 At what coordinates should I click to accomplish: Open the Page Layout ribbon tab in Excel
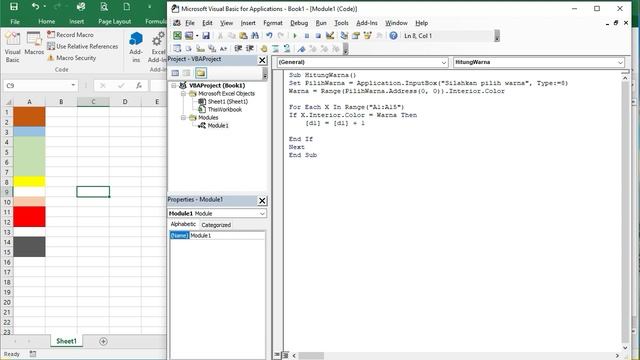pos(115,21)
